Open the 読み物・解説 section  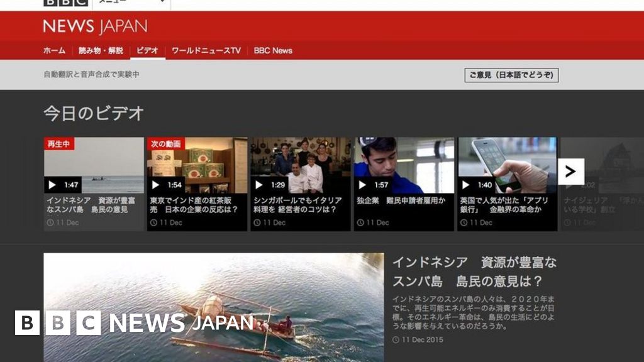click(x=101, y=50)
